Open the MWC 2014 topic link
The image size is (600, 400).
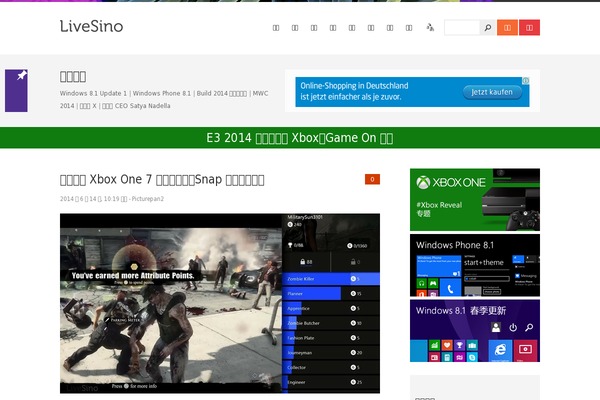260,93
